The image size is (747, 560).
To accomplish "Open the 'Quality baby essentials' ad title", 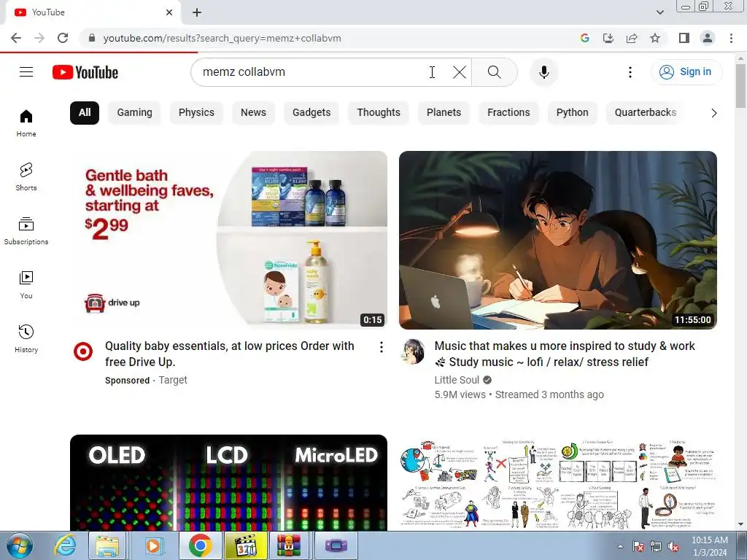I will tap(230, 354).
